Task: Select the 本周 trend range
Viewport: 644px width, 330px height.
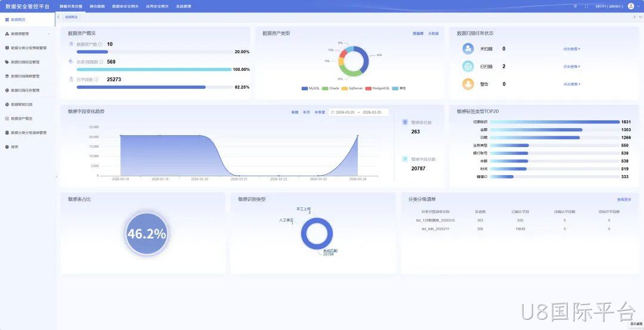Action: pos(295,112)
